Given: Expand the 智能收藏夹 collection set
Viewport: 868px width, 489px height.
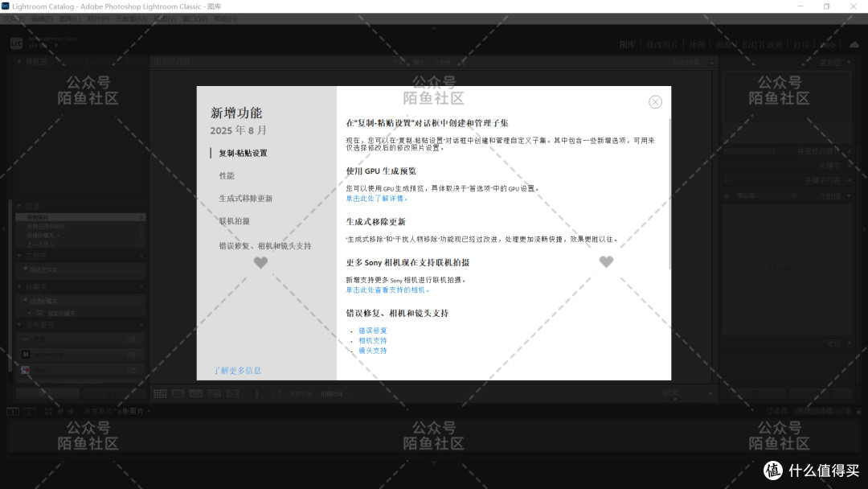Looking at the screenshot, I should click(31, 314).
